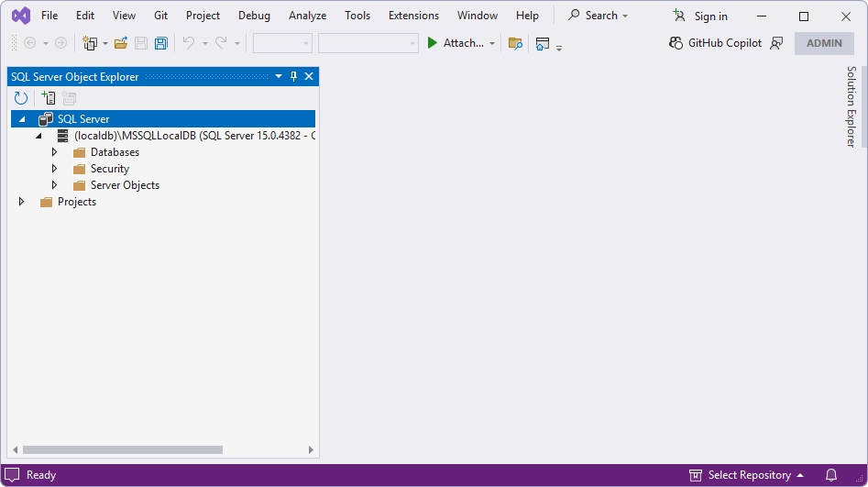Collapse the SQL Server root node

click(x=22, y=119)
